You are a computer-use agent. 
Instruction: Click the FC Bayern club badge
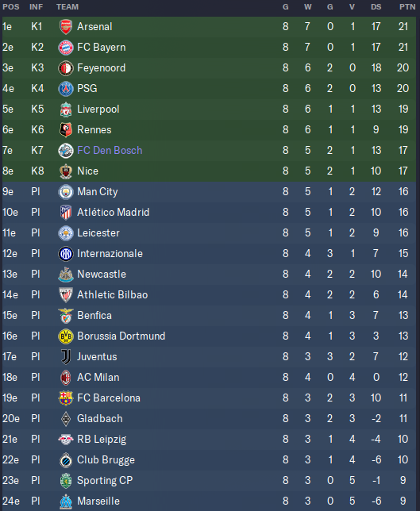tap(66, 48)
